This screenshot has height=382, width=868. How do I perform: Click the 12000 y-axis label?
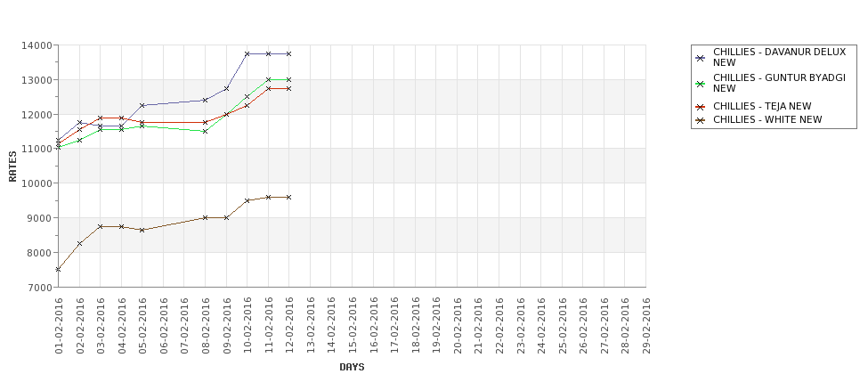(39, 115)
